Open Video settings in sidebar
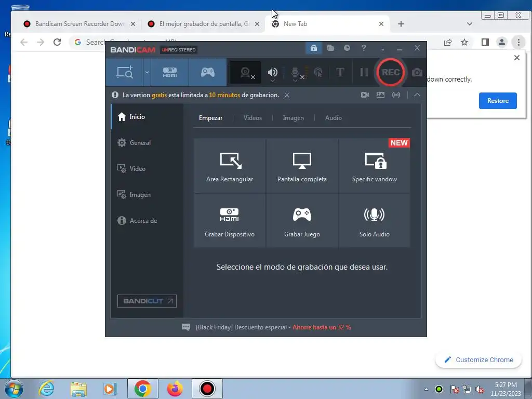The height and width of the screenshot is (399, 532). coord(147,169)
